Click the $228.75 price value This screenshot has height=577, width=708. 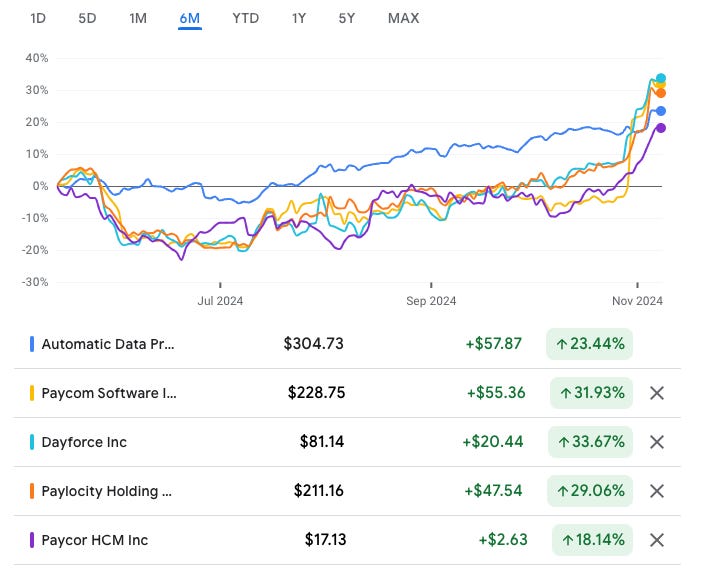[316, 393]
